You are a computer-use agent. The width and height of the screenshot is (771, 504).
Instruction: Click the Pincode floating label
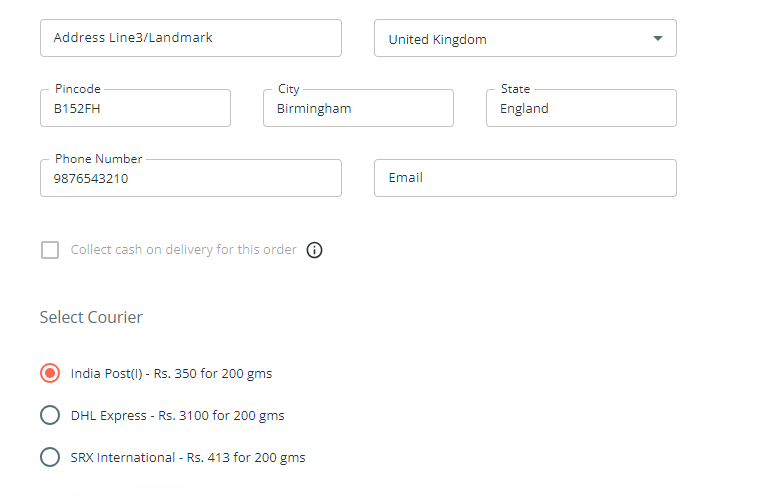coord(78,89)
